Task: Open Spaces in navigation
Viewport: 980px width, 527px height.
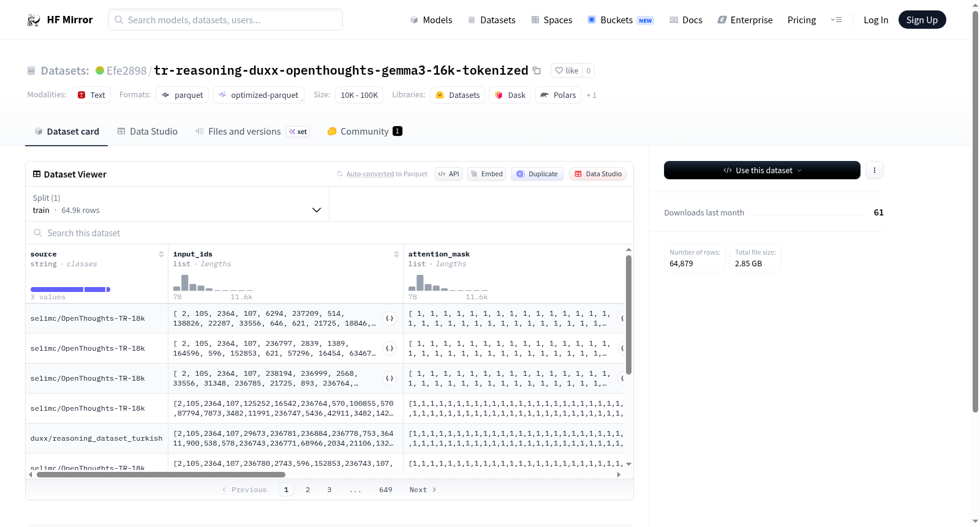Action: click(x=551, y=20)
